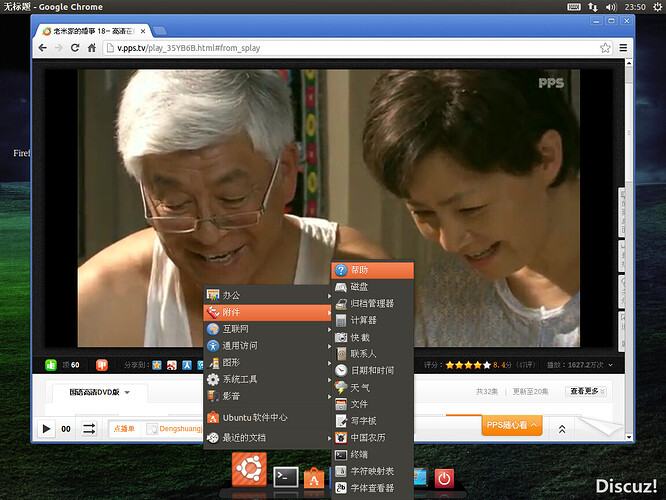Expand the 通用访问 accessibility category

click(268, 346)
